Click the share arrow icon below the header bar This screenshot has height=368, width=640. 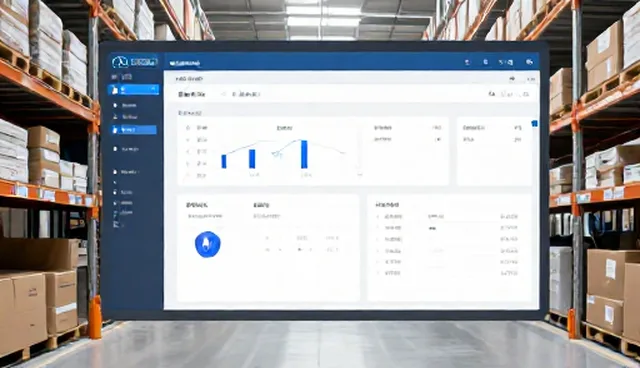(512, 79)
